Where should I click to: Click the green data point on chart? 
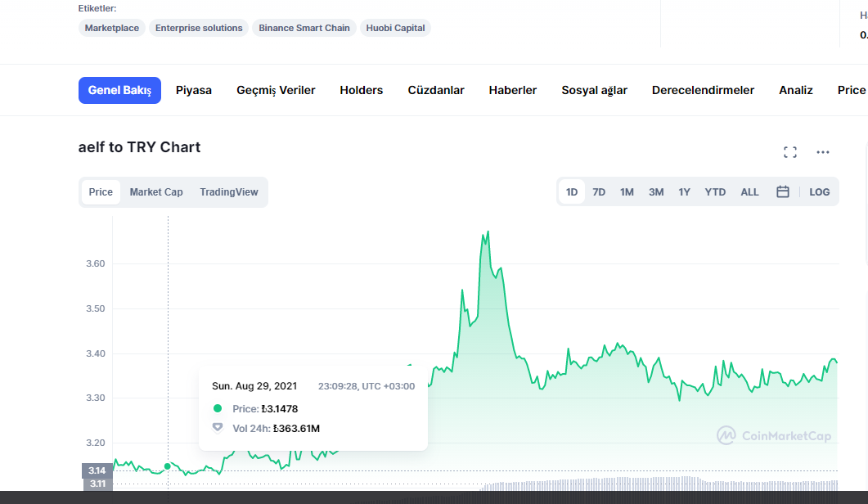[168, 466]
